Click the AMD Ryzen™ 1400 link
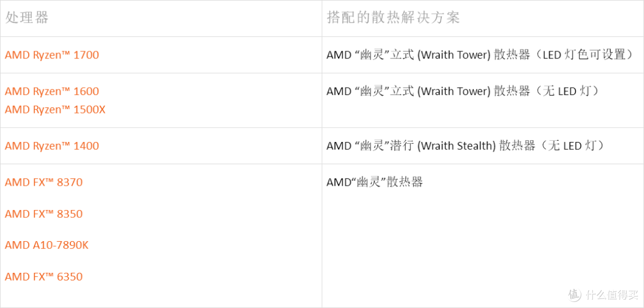The image size is (644, 308). click(52, 146)
